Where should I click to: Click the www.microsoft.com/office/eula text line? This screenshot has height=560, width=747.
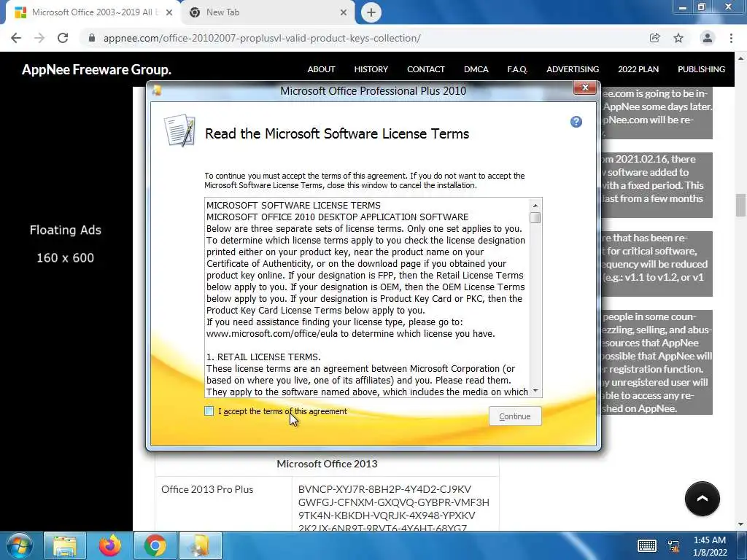pyautogui.click(x=351, y=334)
